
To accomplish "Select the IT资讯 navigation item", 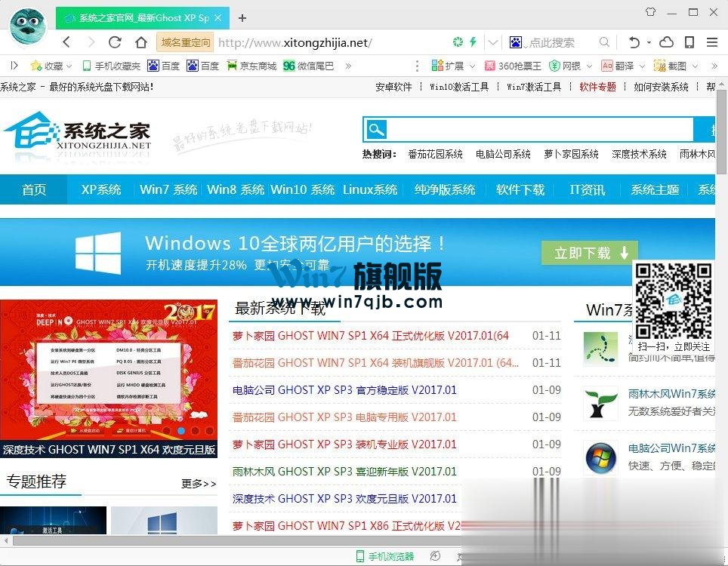I will [588, 189].
